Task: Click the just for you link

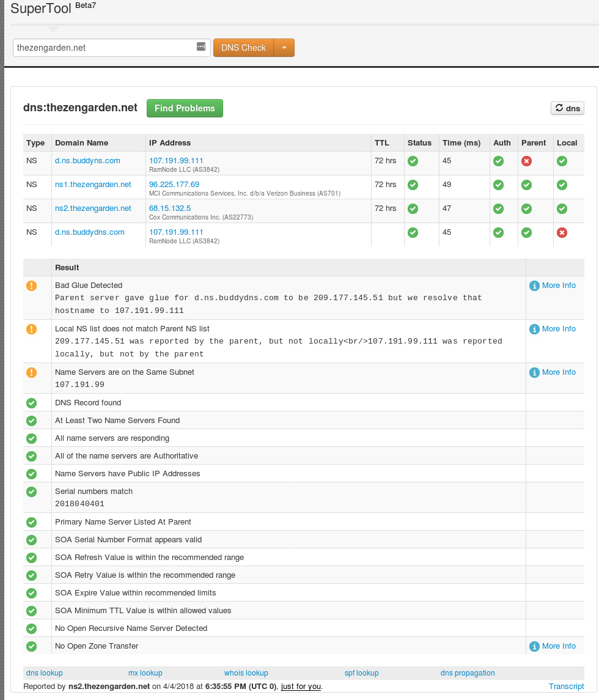Action: click(x=301, y=686)
